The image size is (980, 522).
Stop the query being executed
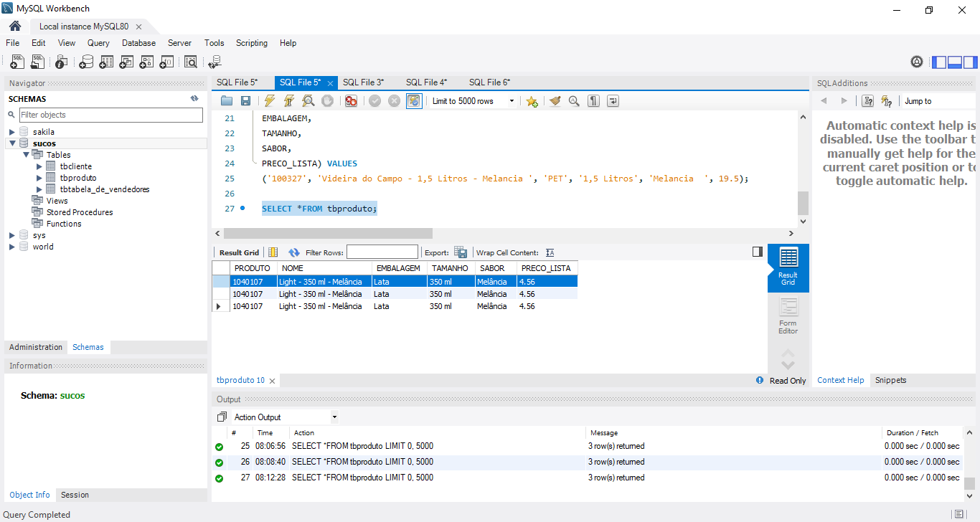click(327, 101)
